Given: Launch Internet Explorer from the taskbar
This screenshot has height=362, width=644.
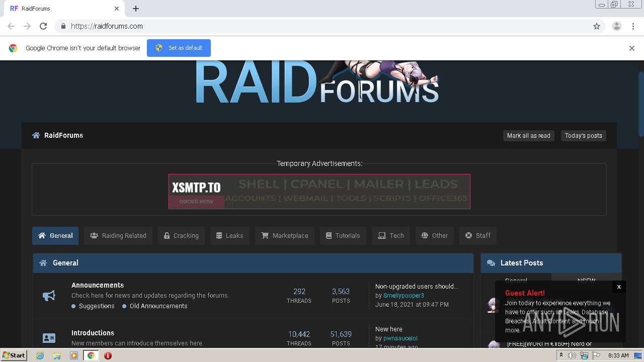Looking at the screenshot, I should tap(40, 355).
